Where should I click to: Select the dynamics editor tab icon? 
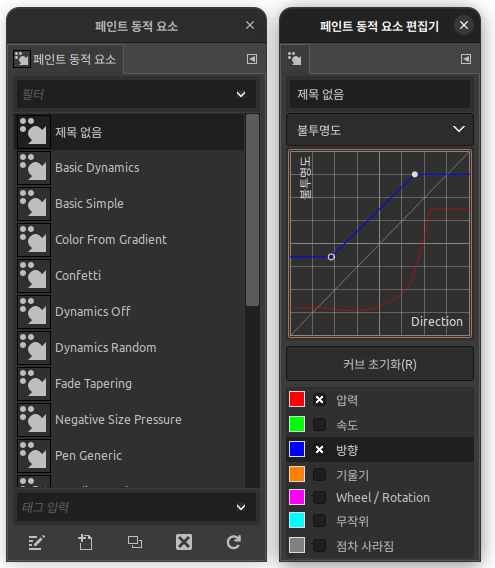click(x=295, y=59)
